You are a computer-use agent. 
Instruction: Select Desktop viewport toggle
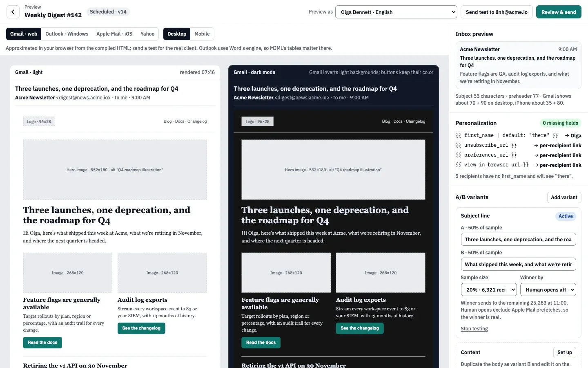[177, 34]
